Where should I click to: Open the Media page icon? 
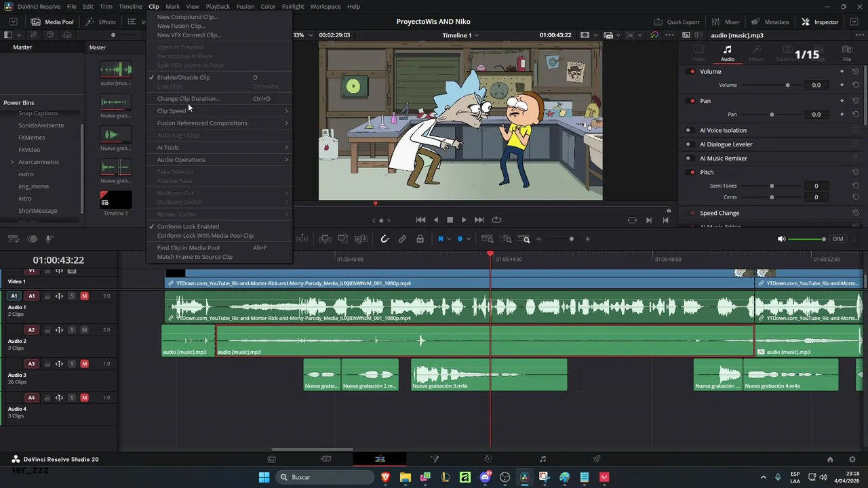coord(271,459)
